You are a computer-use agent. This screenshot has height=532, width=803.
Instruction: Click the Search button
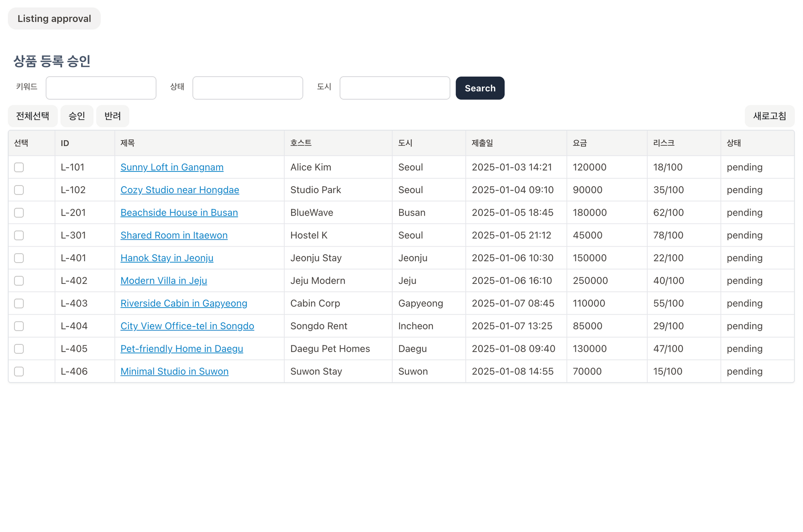[x=480, y=88]
